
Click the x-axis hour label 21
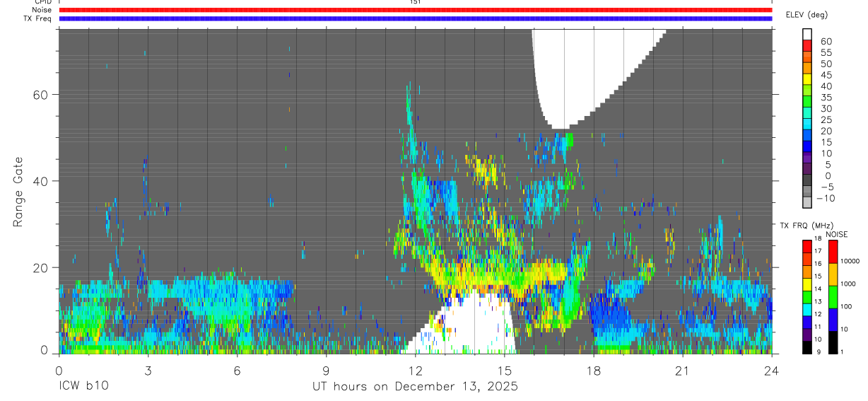coord(683,371)
